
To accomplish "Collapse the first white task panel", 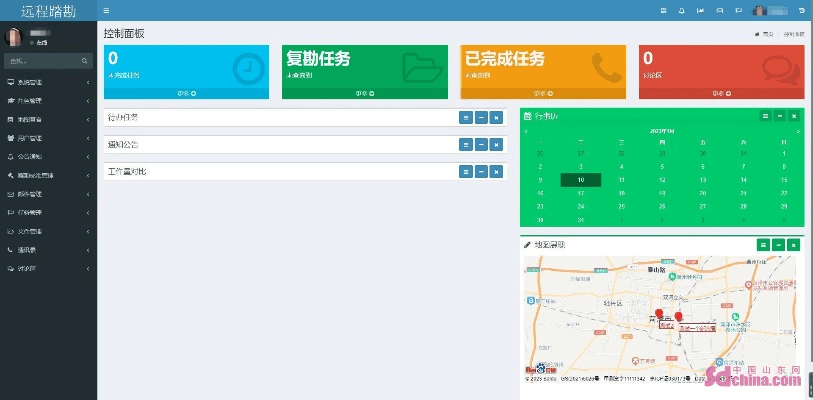I will [481, 118].
